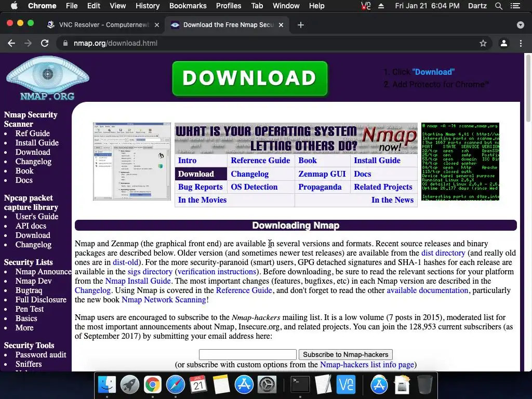The height and width of the screenshot is (399, 532).
Task: Open the Pen Test sidebar link
Action: click(29, 309)
